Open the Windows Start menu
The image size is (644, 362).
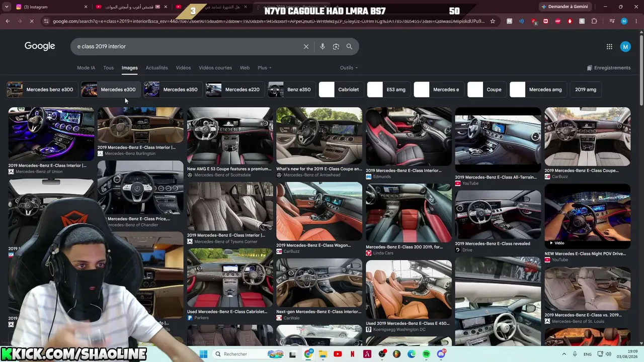tap(203, 354)
